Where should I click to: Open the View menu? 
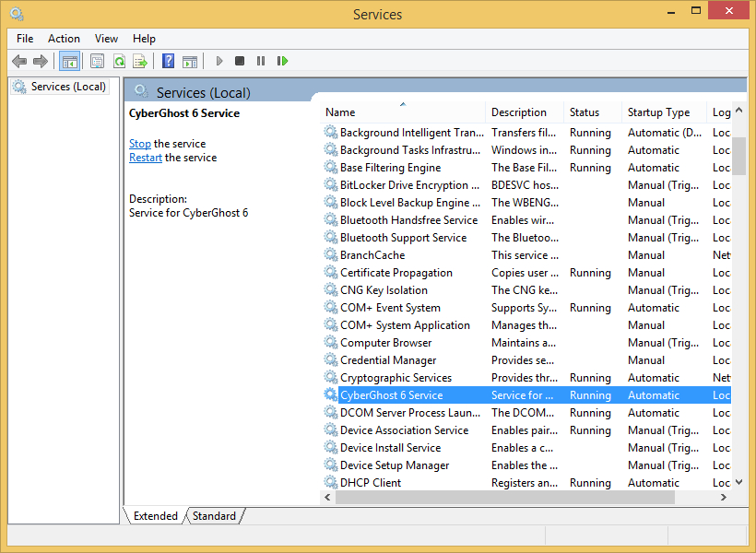pos(106,39)
